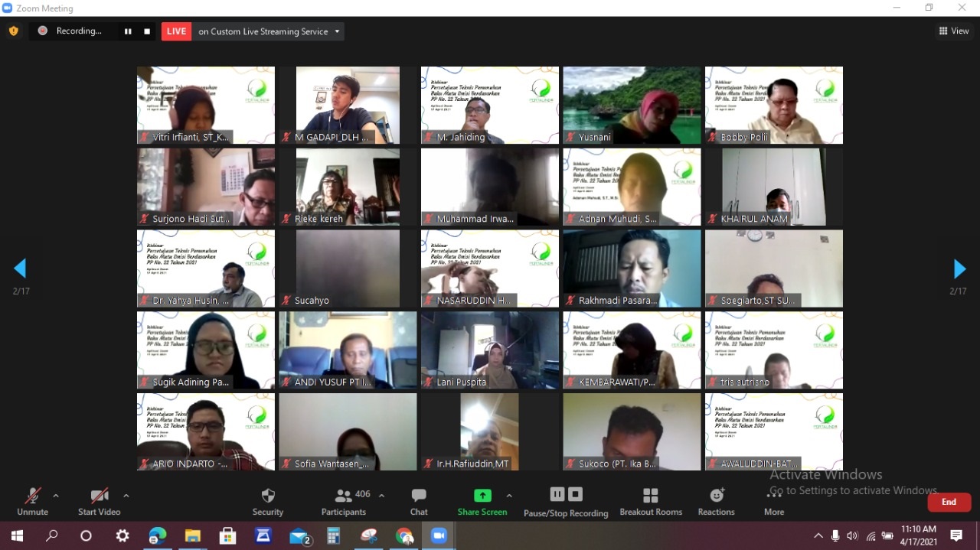Open the Security shield options
This screenshot has height=550, width=980.
coord(267,501)
